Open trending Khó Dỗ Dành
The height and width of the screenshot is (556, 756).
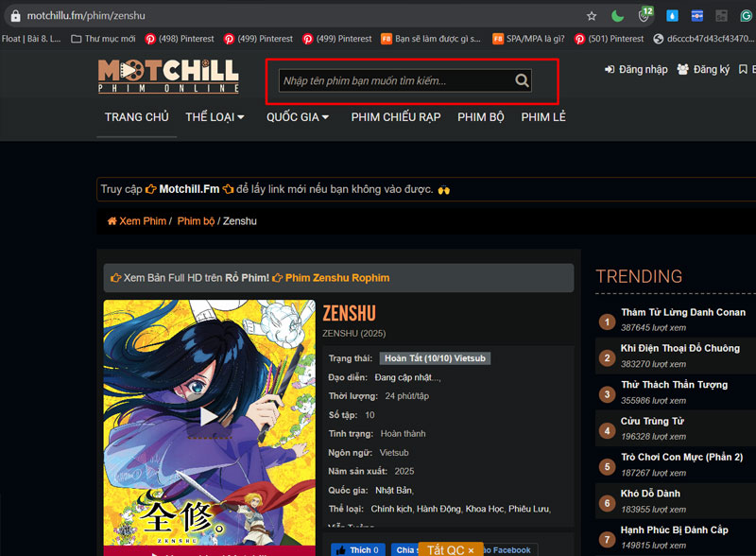pos(650,494)
